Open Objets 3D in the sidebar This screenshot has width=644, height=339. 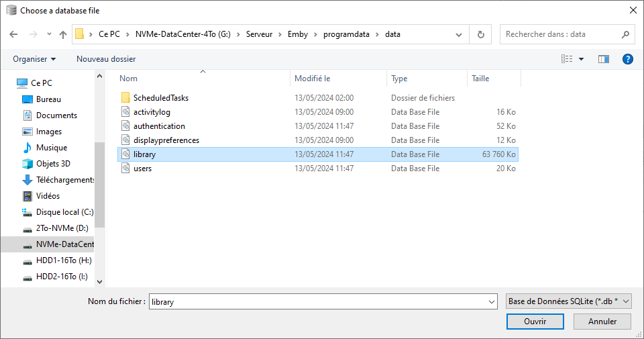pos(54,164)
